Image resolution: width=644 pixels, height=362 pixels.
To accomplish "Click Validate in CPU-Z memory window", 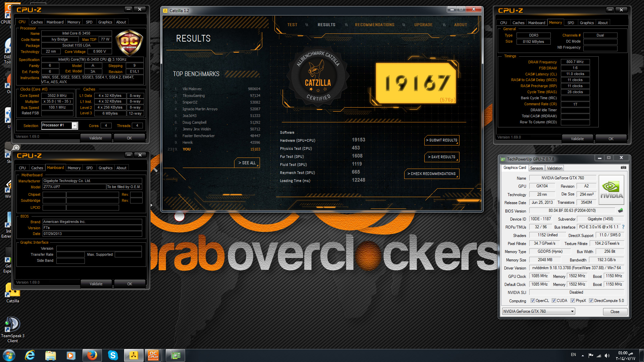I will pos(577,139).
